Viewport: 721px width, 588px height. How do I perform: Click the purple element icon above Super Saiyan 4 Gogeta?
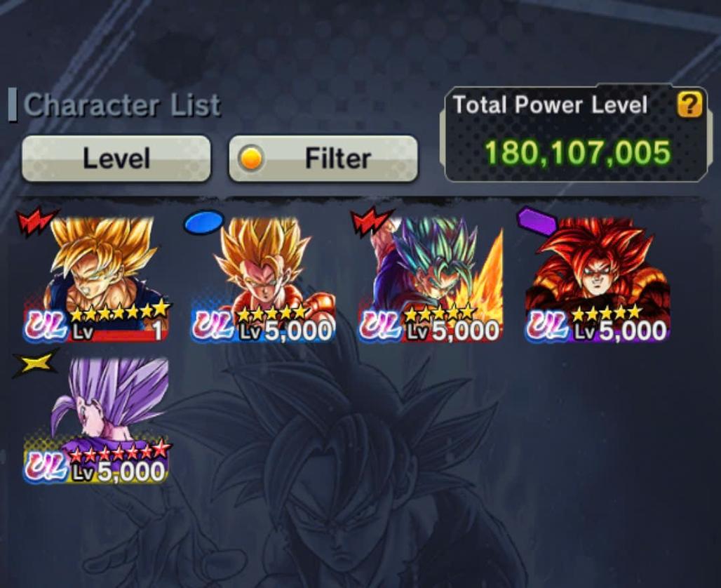point(538,220)
